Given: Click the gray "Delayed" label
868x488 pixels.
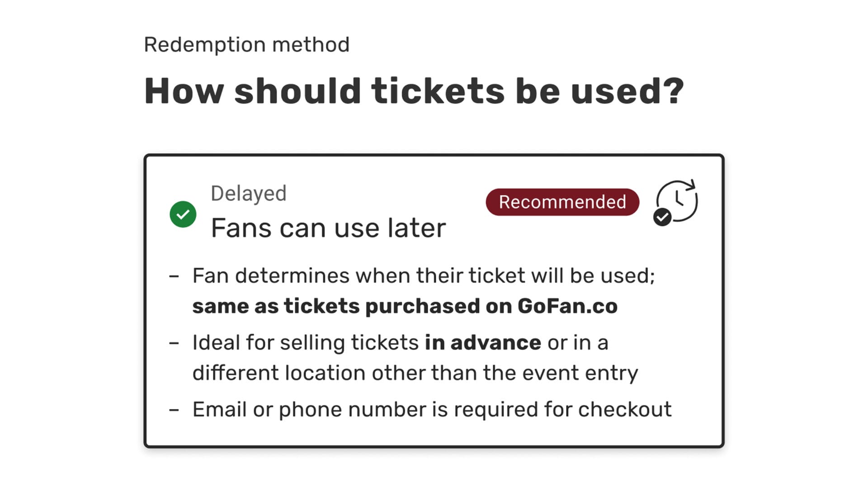Looking at the screenshot, I should click(x=248, y=193).
